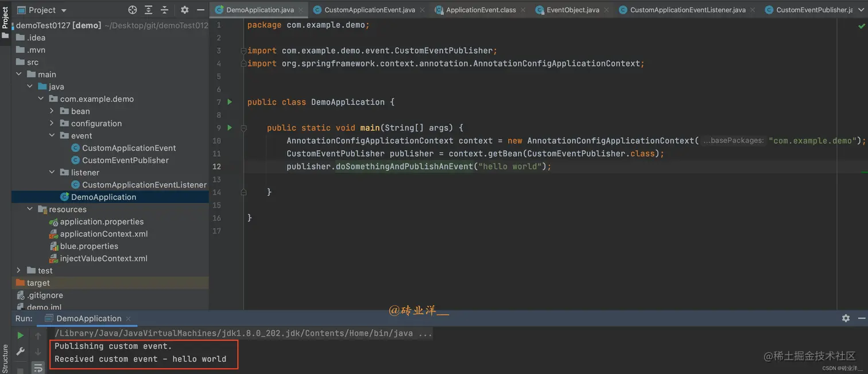Screen dimensions: 868x374
Task: Click the basePackages parameter hint
Action: click(733, 141)
